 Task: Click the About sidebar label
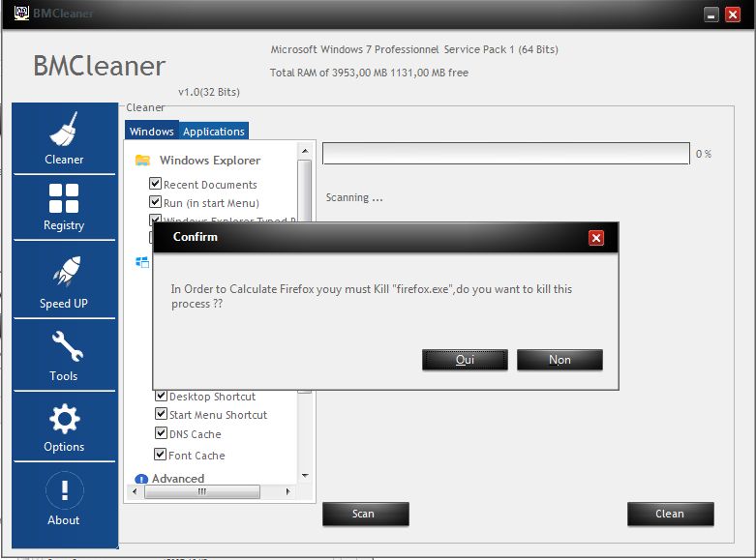[x=64, y=520]
